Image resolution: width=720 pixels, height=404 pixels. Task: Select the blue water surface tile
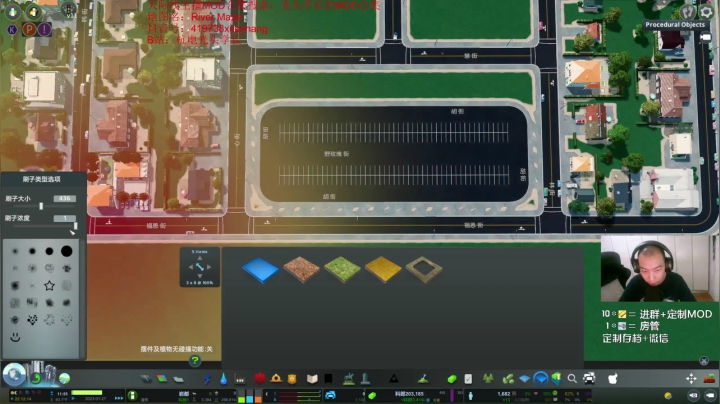pyautogui.click(x=260, y=269)
